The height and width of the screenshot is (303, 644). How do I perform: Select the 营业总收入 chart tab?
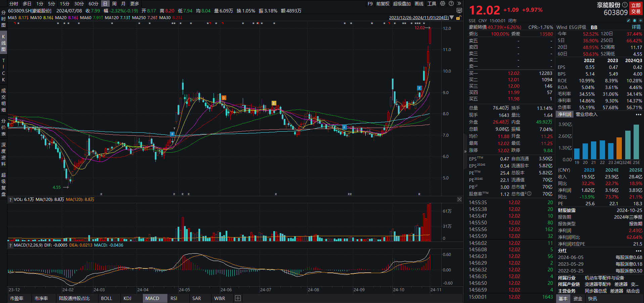tap(587, 114)
